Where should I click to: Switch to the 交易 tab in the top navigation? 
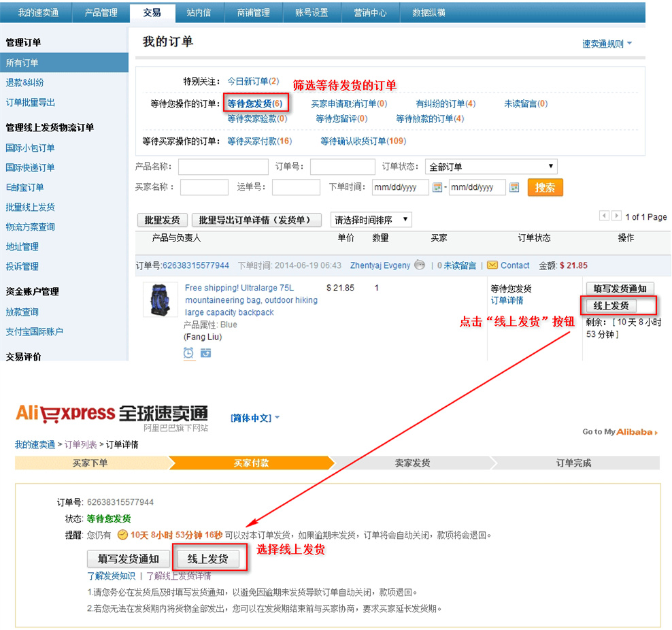point(152,12)
